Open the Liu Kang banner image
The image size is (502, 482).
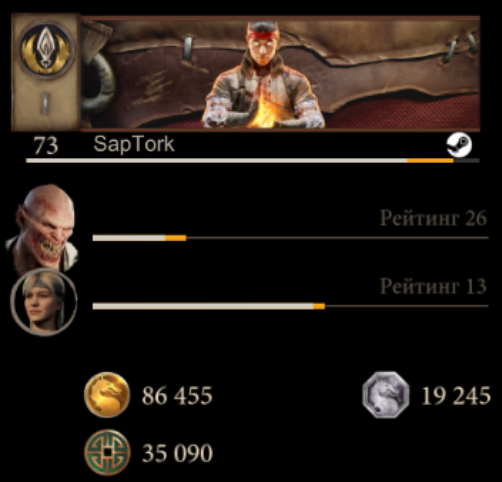point(280,73)
